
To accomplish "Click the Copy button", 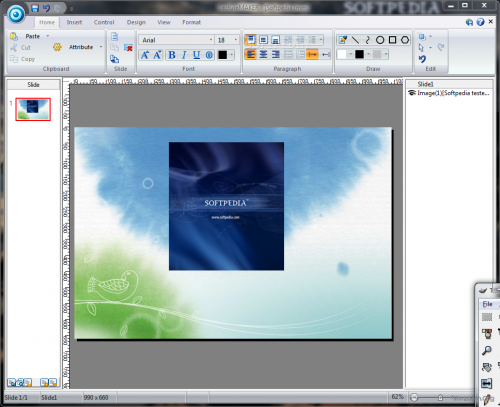I will 22,59.
